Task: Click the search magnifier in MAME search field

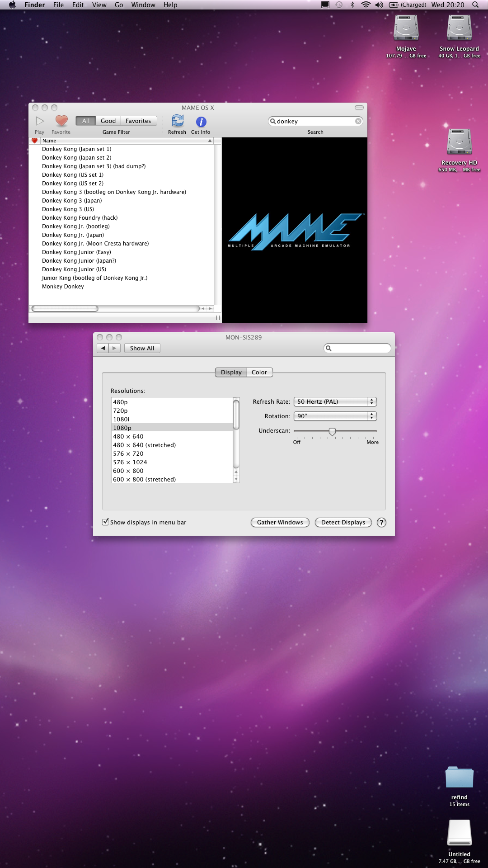Action: [273, 121]
